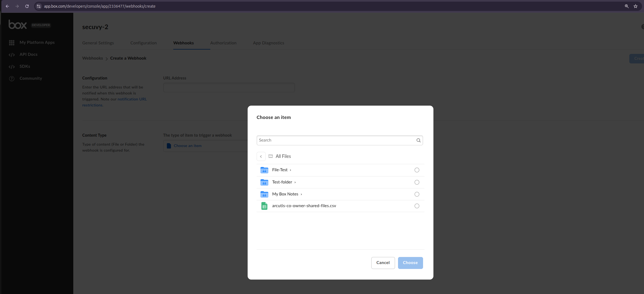Open API Docs in sidebar
Screen dimensions: 644x294
click(x=29, y=54)
